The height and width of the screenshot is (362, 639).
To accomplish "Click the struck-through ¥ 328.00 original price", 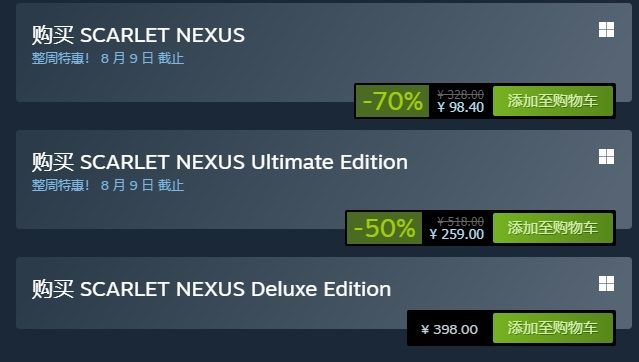I will click(x=461, y=95).
